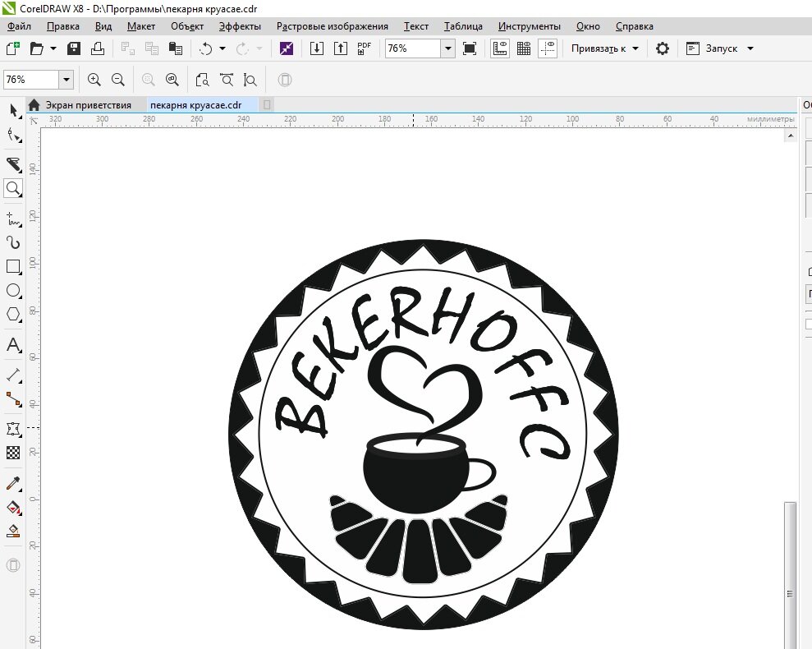This screenshot has height=649, width=812.
Task: Expand the Привязать к dropdown
Action: [635, 48]
